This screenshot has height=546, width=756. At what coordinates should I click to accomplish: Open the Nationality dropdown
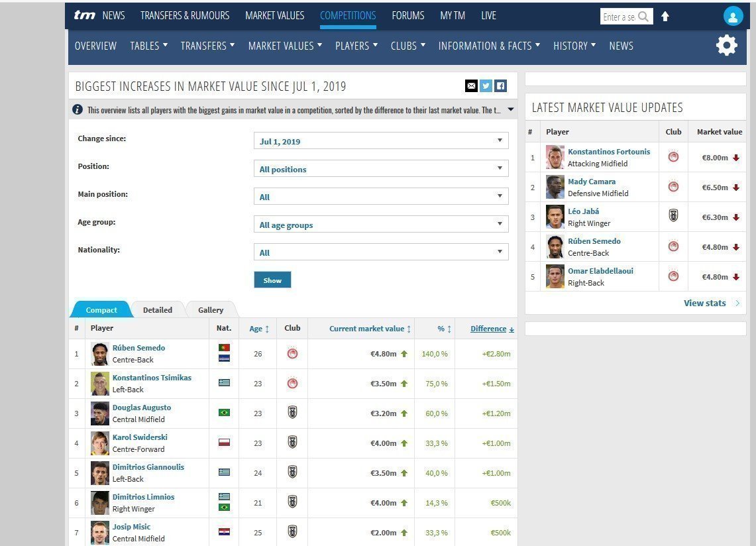tap(381, 252)
